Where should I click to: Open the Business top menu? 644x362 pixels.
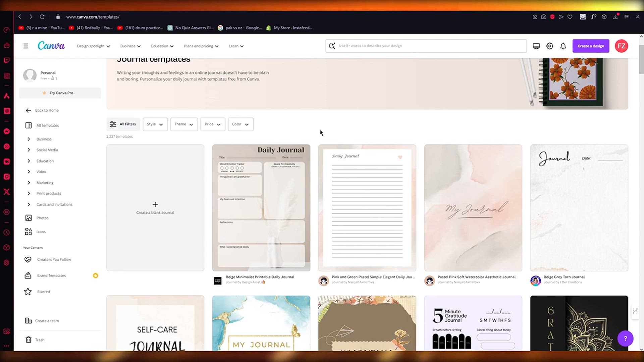[130, 46]
